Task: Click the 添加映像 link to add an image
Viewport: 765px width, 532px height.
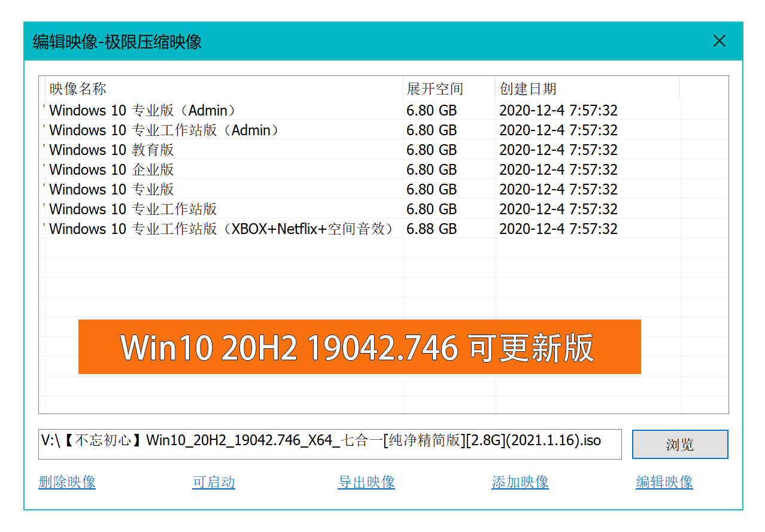Action: (x=520, y=482)
